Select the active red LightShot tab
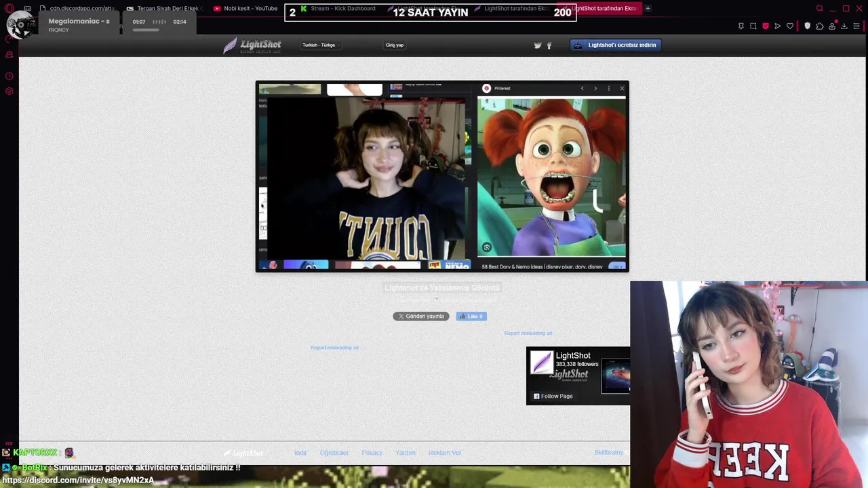 [598, 8]
